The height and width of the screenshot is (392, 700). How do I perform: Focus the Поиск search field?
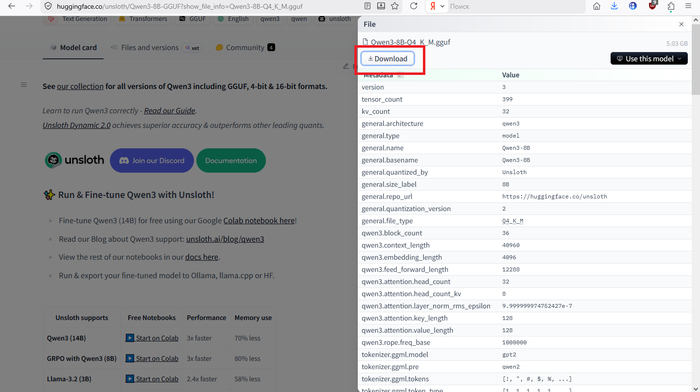[516, 6]
